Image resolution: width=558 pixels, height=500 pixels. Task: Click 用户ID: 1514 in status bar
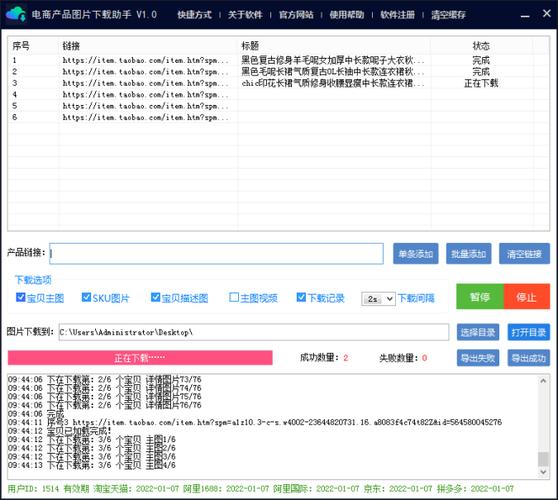click(33, 489)
